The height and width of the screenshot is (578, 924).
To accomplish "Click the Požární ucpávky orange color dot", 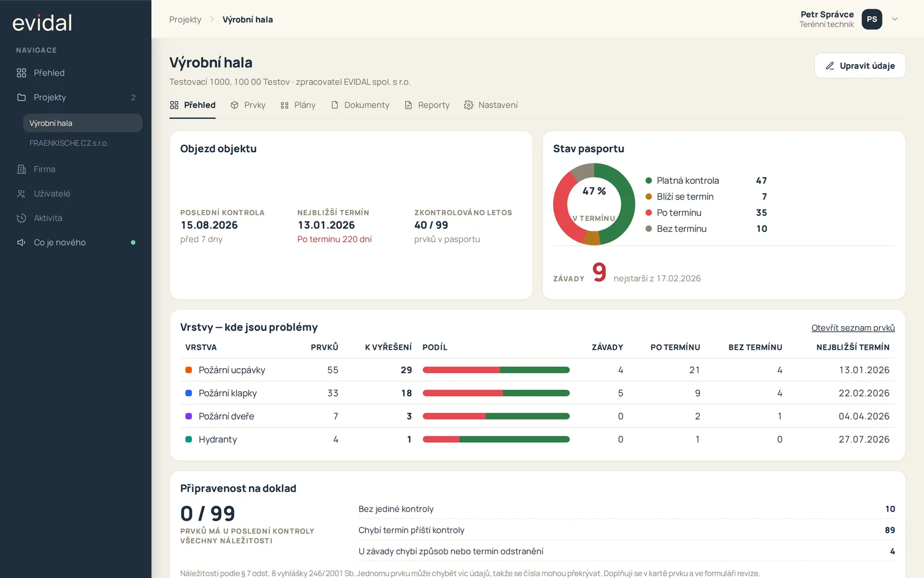I will pos(188,370).
